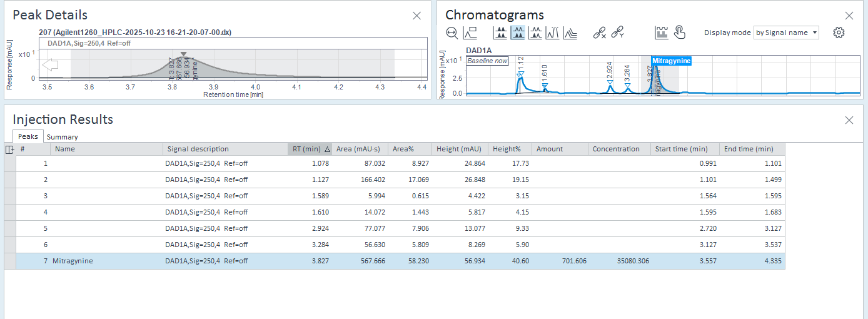The width and height of the screenshot is (868, 319).
Task: Select the first separated-peaks display icon
Action: click(500, 33)
